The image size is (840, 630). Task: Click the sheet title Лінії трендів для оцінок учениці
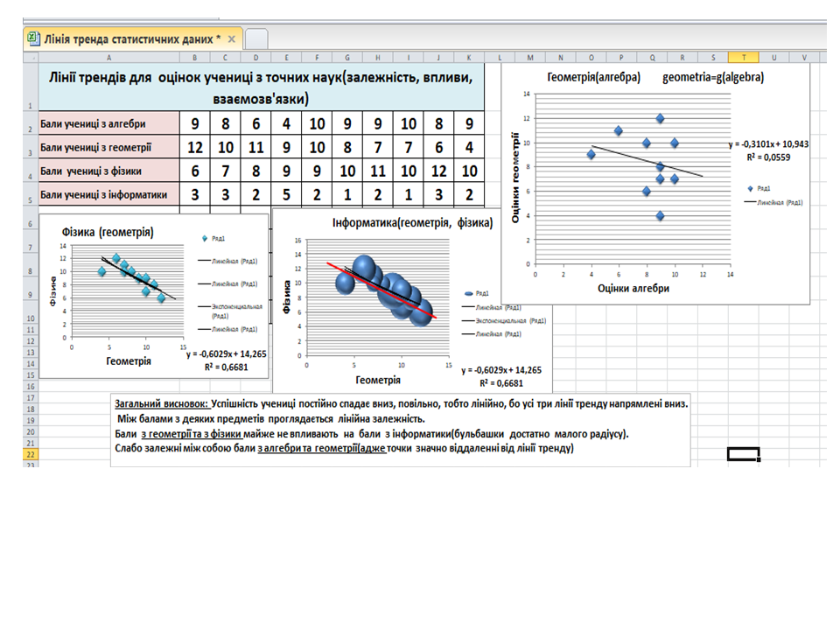click(261, 87)
